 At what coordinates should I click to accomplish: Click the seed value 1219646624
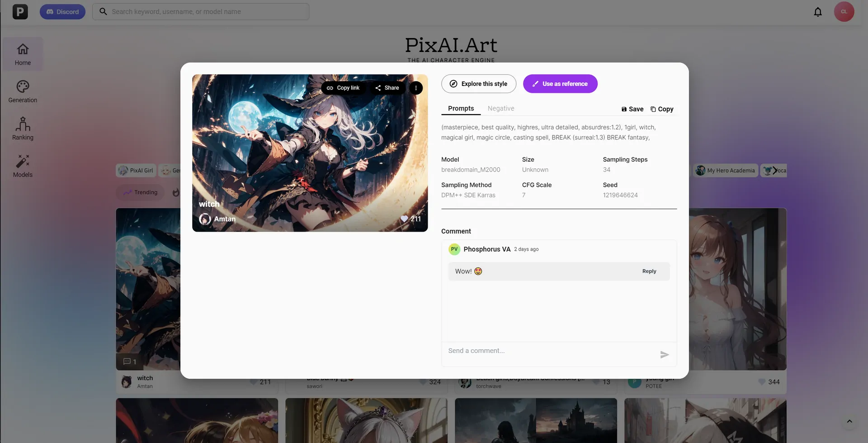coord(620,195)
